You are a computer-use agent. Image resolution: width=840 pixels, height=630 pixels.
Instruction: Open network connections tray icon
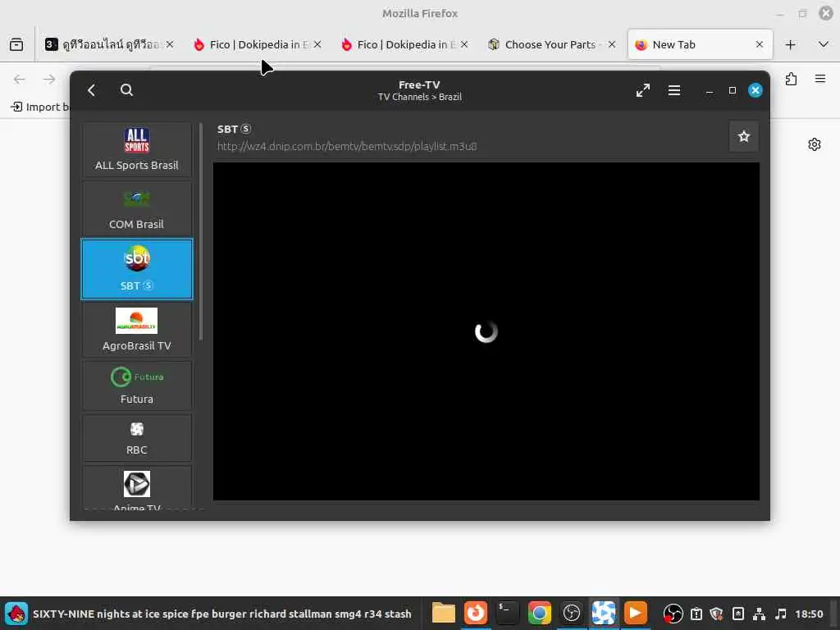coord(759,614)
